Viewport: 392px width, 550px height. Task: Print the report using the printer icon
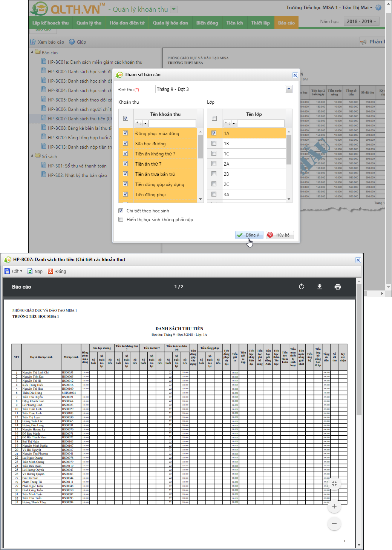click(x=338, y=287)
